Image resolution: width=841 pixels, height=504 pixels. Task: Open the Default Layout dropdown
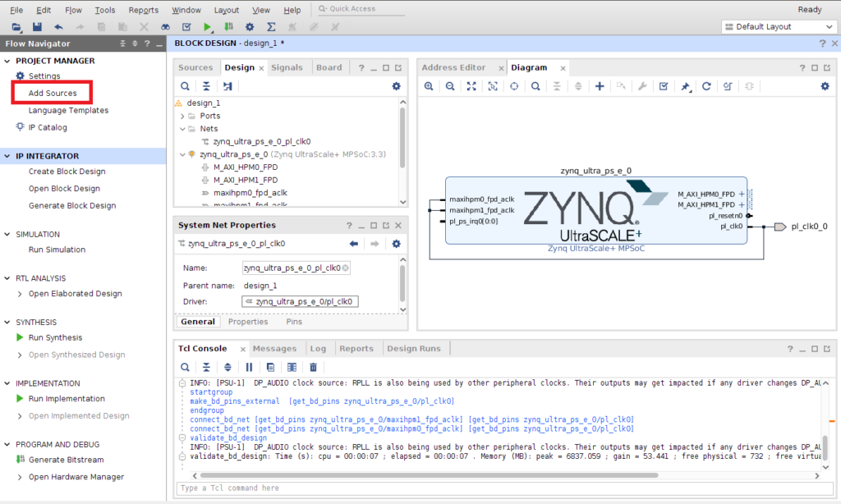[x=778, y=26]
